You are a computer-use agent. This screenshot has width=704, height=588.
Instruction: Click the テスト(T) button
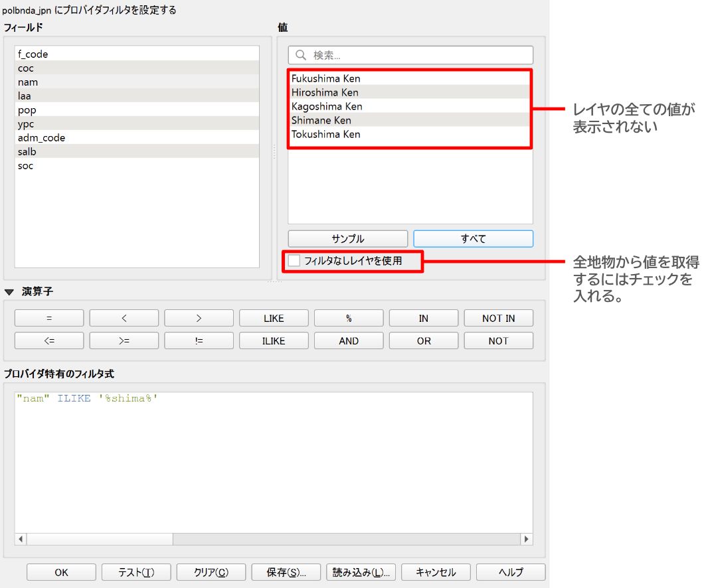(137, 572)
